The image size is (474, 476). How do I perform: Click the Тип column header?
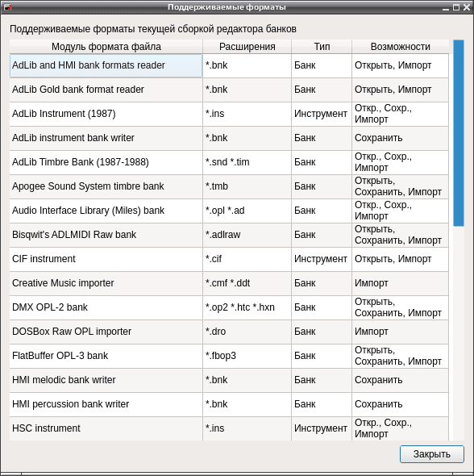point(322,47)
